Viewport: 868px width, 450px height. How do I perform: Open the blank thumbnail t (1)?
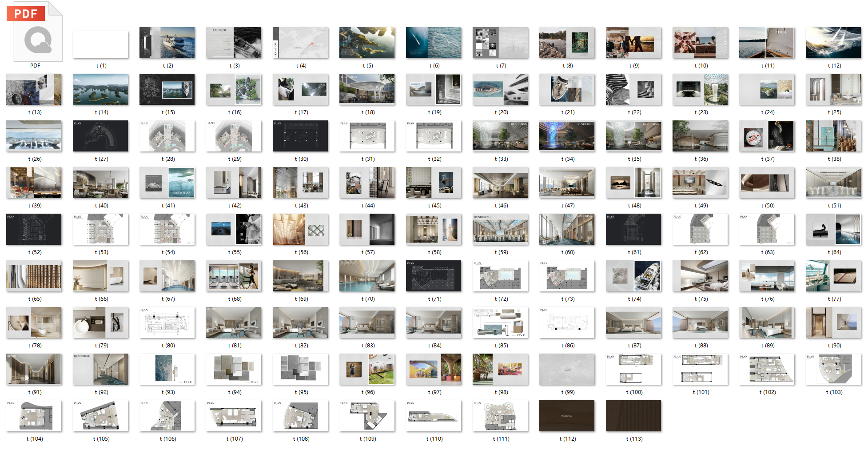tap(100, 44)
